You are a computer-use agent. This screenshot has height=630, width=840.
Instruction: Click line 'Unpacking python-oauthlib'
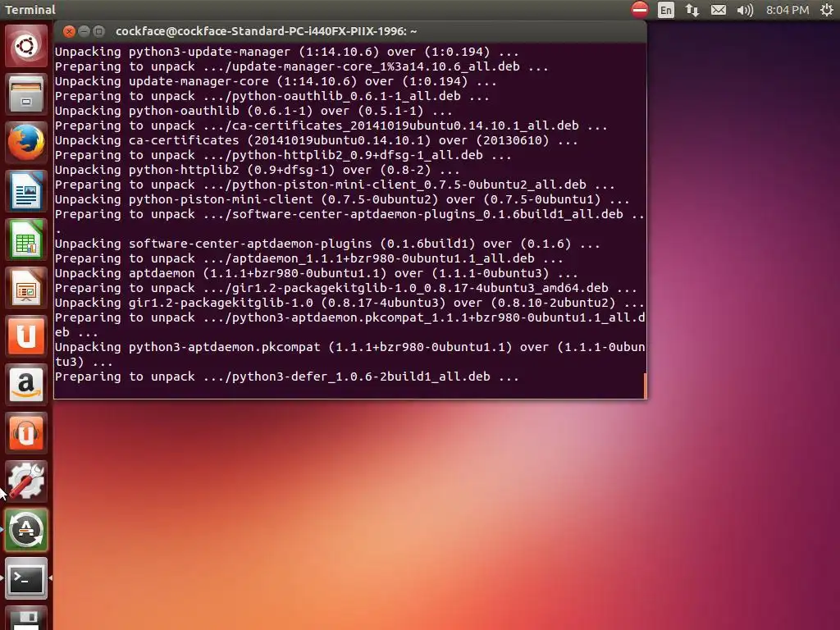(x=253, y=111)
